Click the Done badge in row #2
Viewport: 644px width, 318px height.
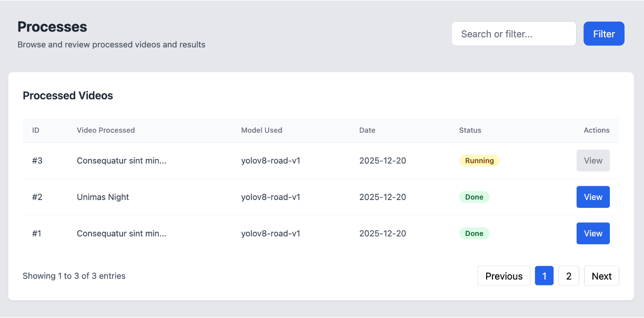point(474,197)
